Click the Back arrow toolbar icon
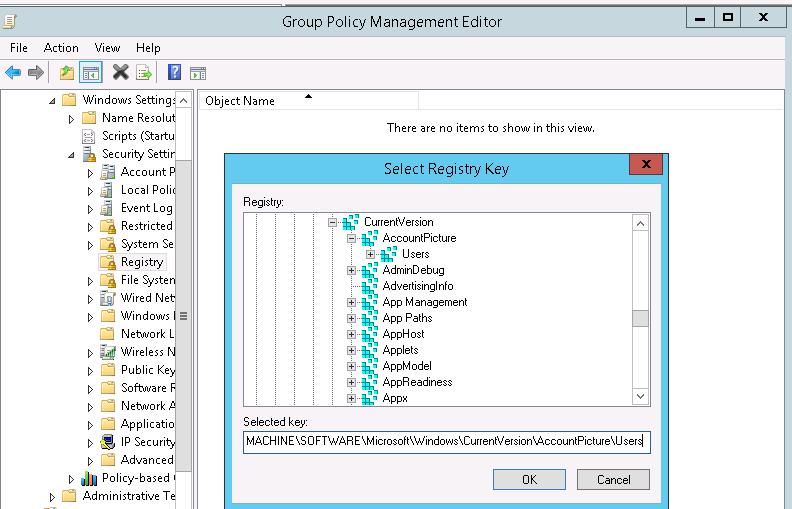792x509 pixels. (13, 72)
